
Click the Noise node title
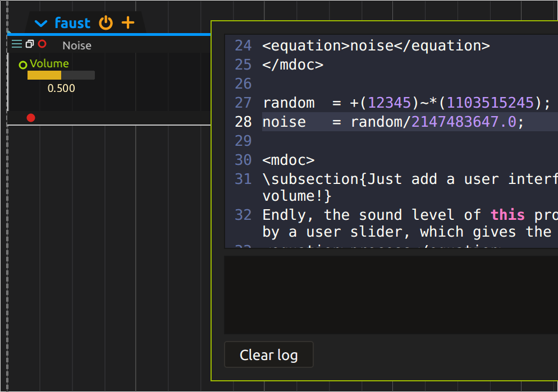(77, 45)
